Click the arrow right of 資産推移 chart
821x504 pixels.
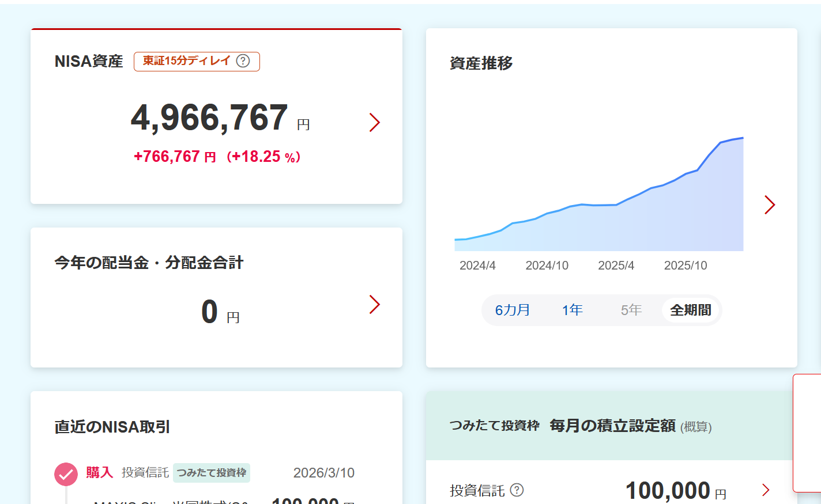770,204
